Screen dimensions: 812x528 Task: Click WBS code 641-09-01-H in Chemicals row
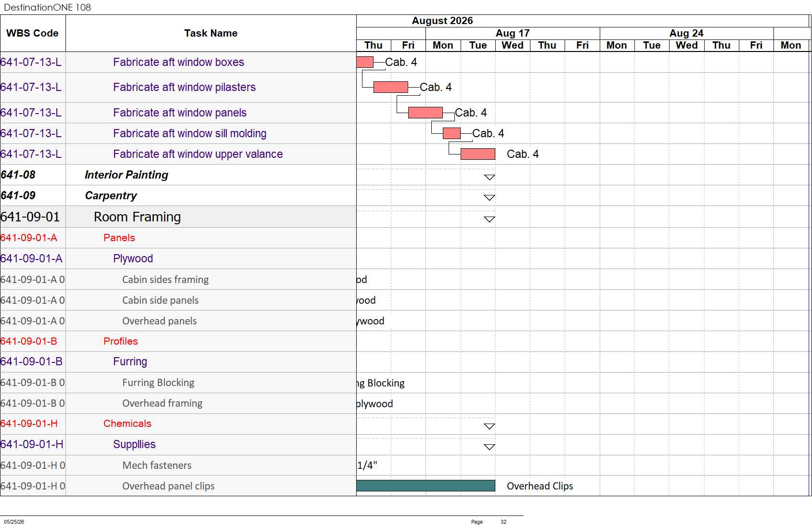click(29, 424)
